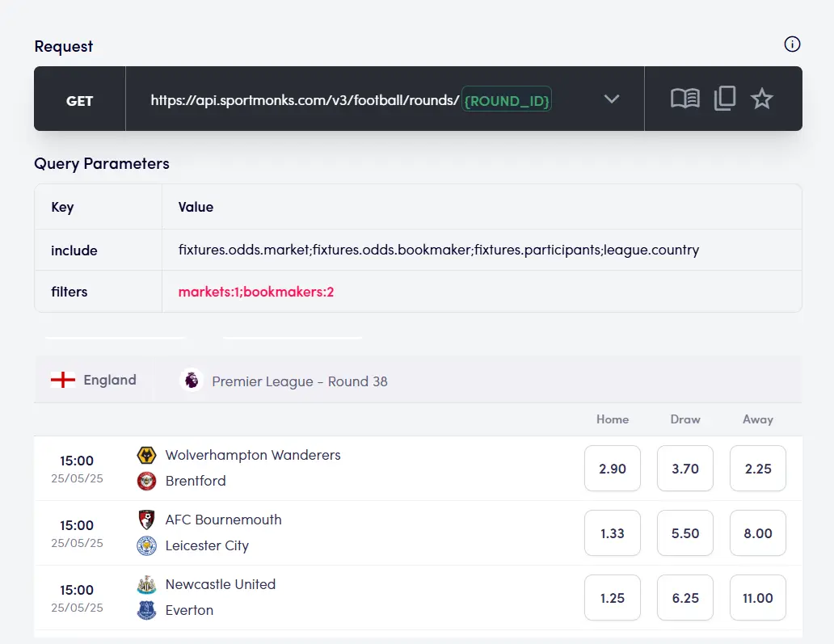Click the AFC Bournemouth crest
The width and height of the screenshot is (834, 644).
coord(147,520)
